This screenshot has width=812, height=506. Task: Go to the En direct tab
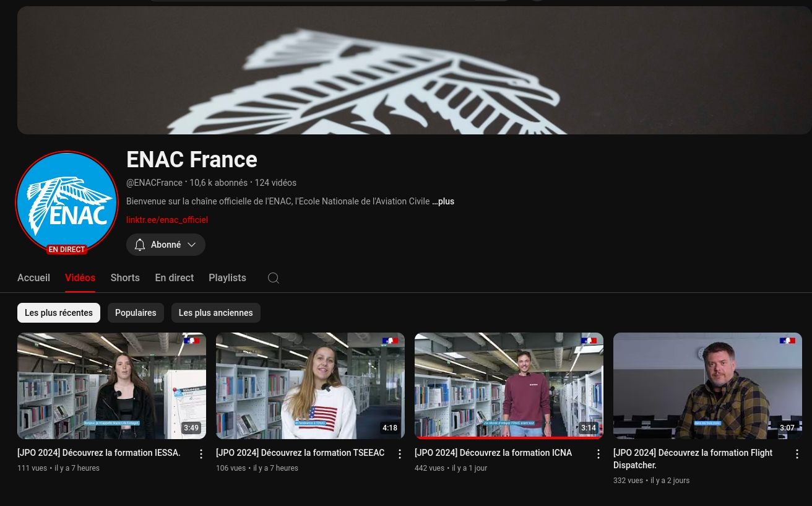175,278
